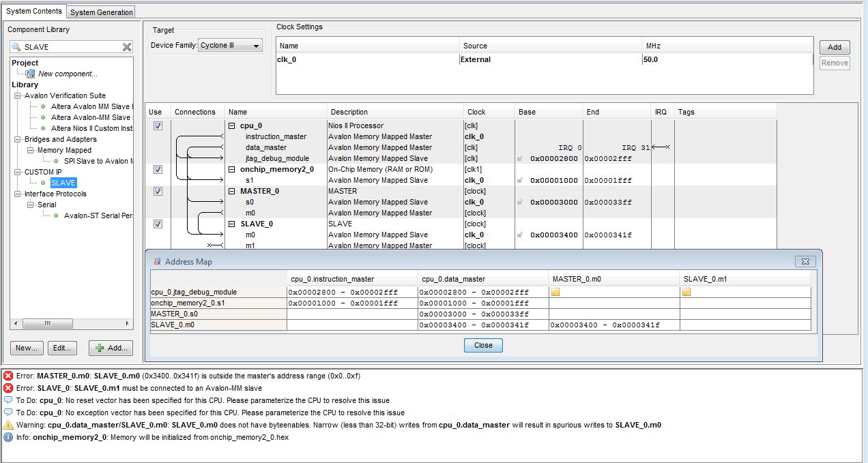
Task: Collapse the Avalon Verification Suite tree node
Action: tap(18, 95)
